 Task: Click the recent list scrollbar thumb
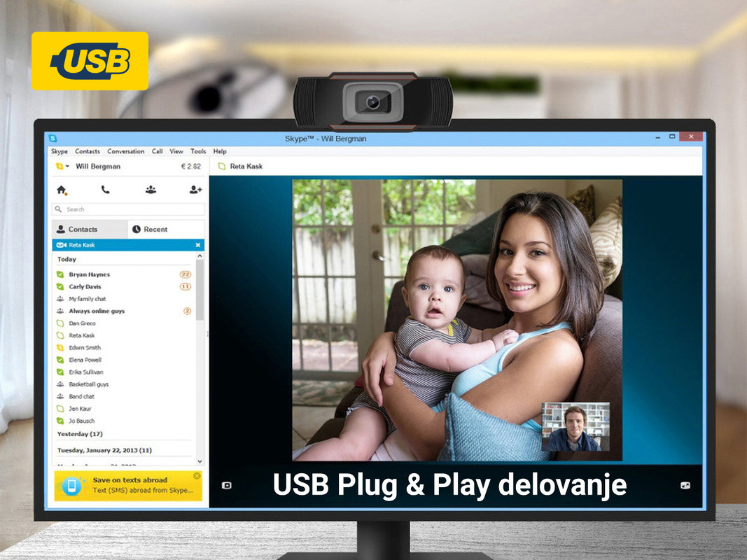tap(200, 290)
